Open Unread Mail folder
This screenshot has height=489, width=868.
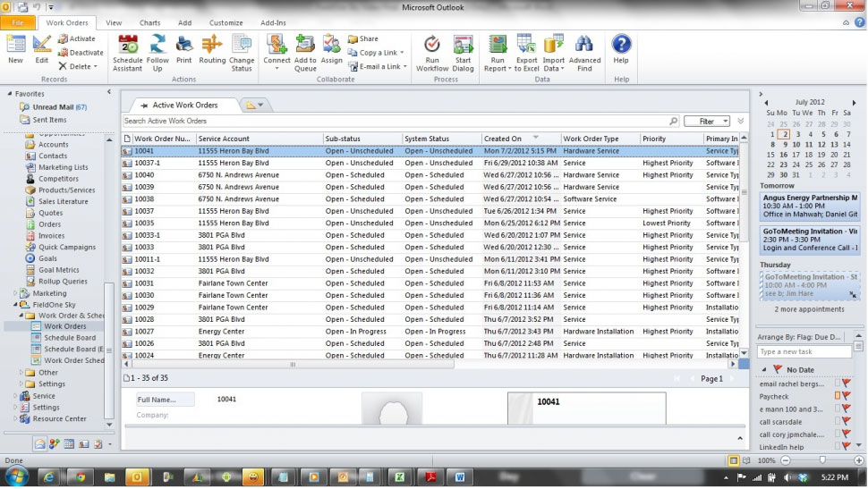[x=54, y=106]
